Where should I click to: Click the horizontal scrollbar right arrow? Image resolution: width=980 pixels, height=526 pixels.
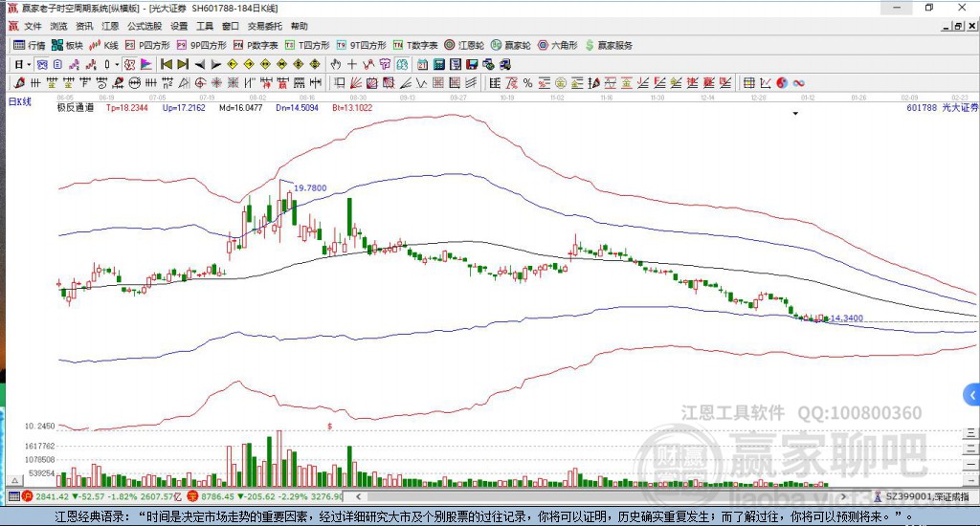[843, 496]
